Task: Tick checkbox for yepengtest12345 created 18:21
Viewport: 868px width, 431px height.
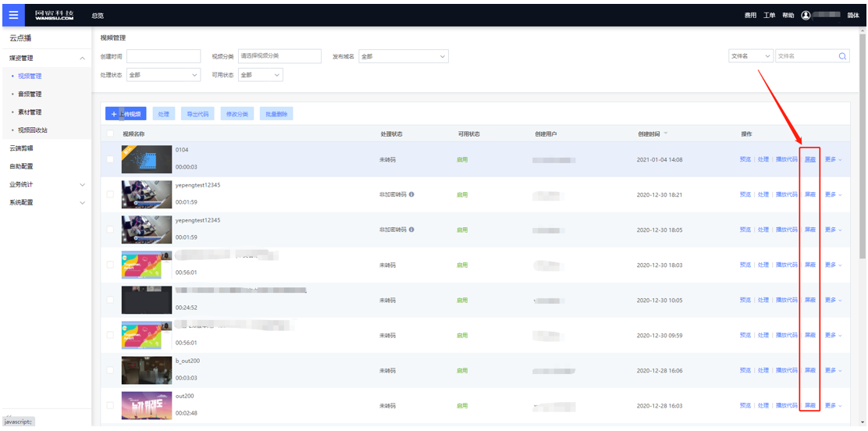Action: pyautogui.click(x=110, y=194)
